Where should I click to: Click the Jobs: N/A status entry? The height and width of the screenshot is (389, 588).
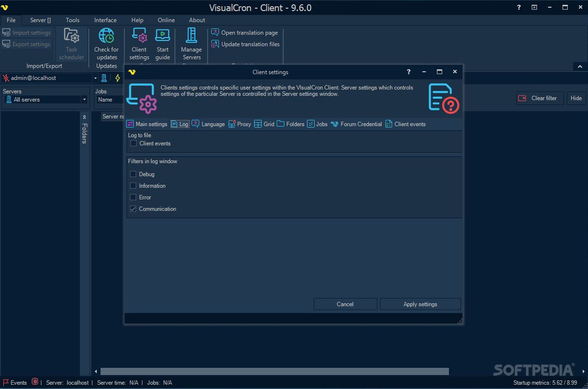[160, 383]
